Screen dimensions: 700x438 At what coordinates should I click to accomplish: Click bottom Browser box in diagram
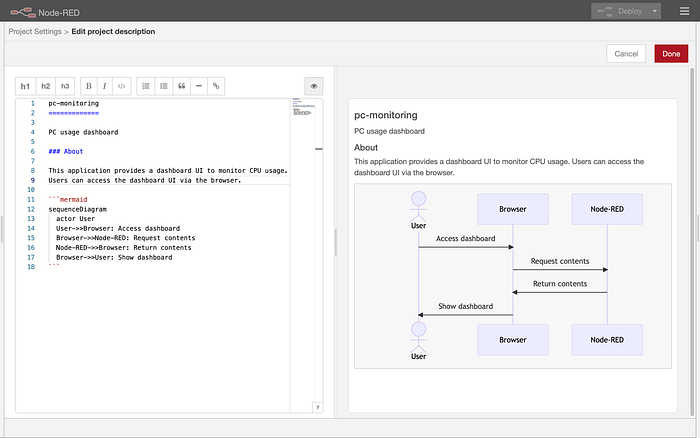[512, 340]
